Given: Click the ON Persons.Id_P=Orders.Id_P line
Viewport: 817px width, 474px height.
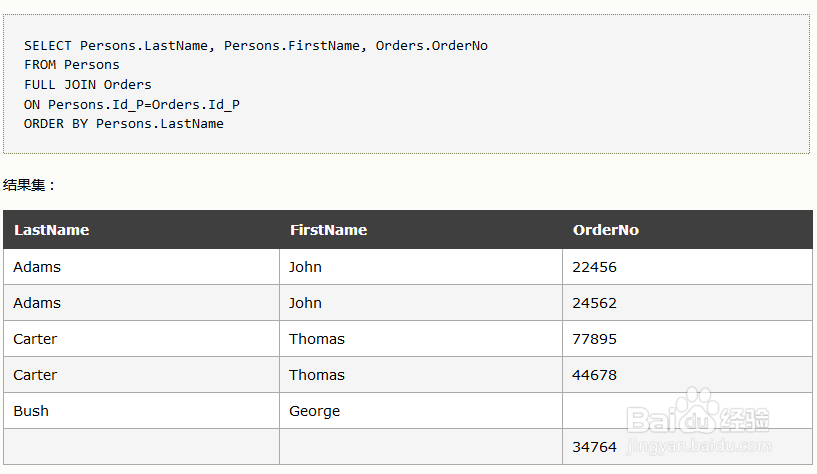Looking at the screenshot, I should coord(132,105).
